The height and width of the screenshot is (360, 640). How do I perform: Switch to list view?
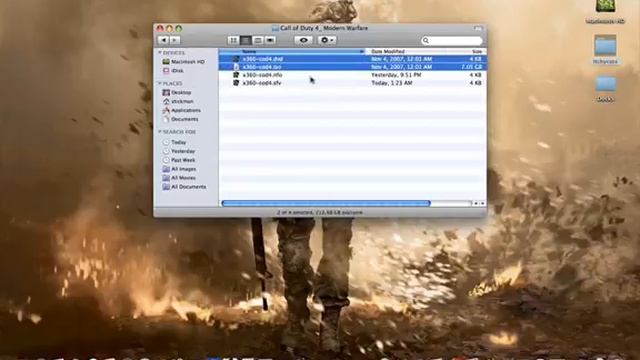pyautogui.click(x=246, y=40)
